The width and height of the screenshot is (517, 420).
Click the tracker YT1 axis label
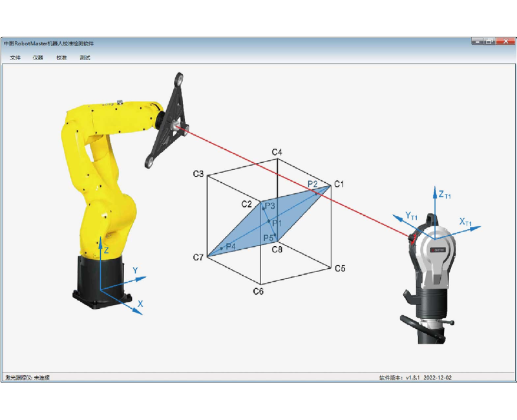(411, 216)
